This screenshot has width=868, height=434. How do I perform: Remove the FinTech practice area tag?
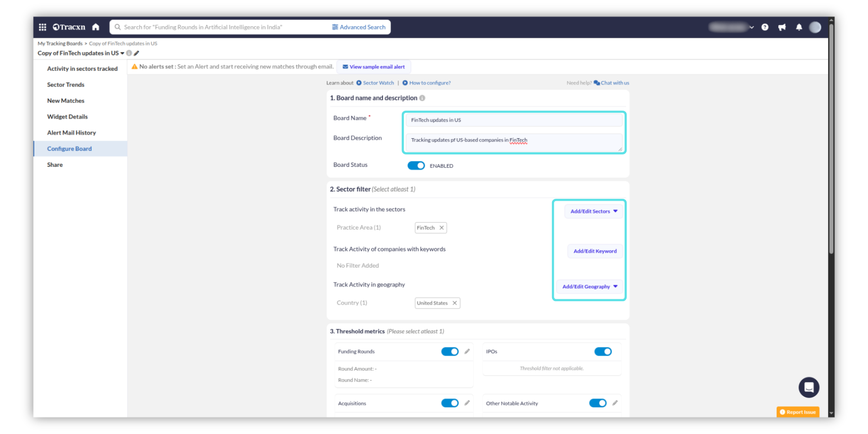[442, 228]
